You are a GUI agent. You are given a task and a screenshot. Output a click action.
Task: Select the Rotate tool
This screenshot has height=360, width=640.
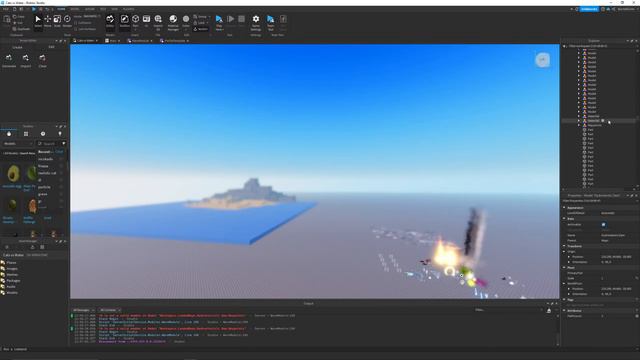(67, 21)
